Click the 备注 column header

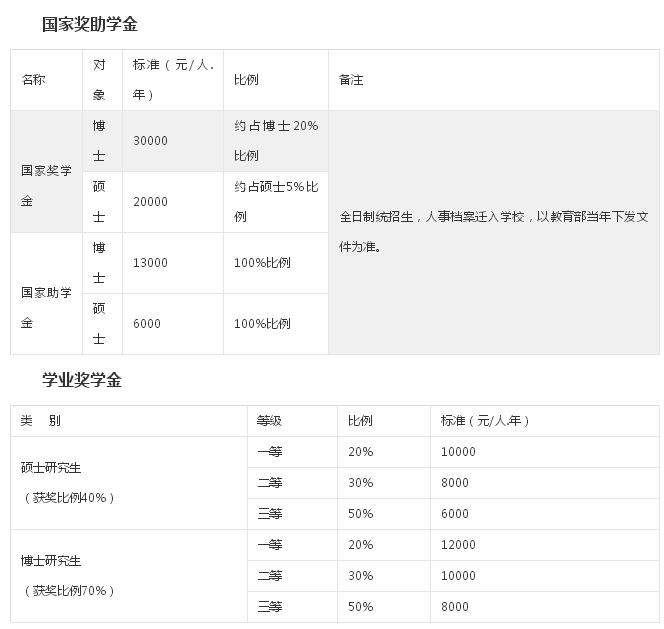tap(351, 80)
